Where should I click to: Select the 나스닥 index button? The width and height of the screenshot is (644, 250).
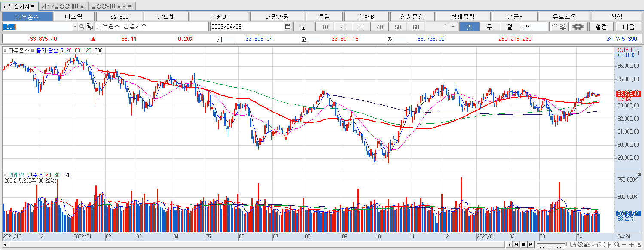74,16
